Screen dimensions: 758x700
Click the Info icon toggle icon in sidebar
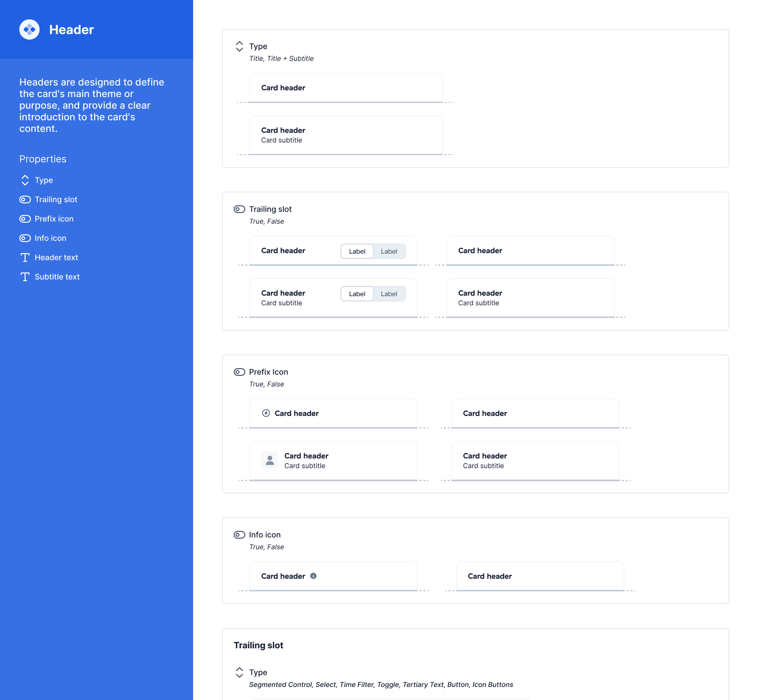tap(25, 238)
